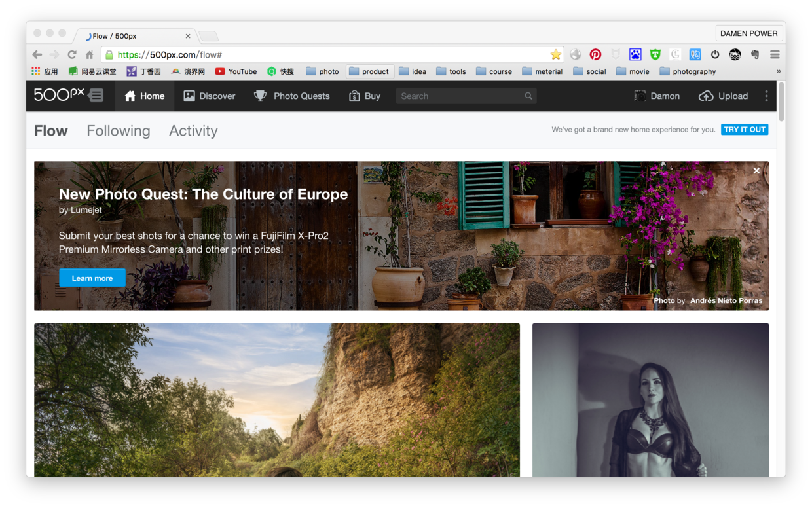Expand the tools bookmark folder

tap(451, 71)
